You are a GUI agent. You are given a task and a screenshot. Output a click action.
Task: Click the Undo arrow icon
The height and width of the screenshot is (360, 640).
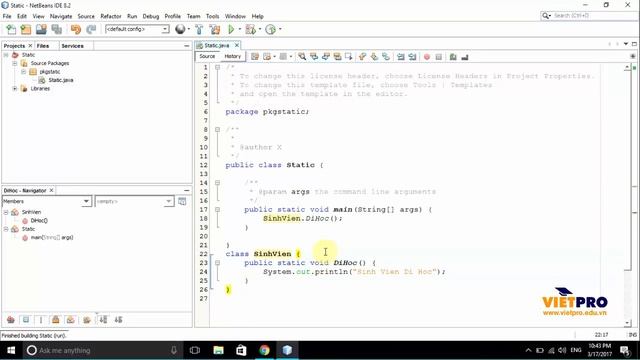pyautogui.click(x=76, y=29)
